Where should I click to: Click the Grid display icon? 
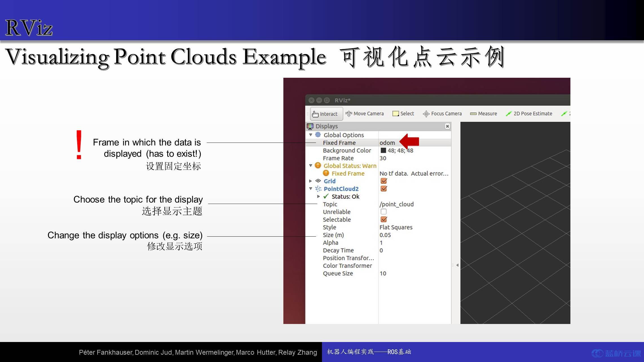(319, 181)
